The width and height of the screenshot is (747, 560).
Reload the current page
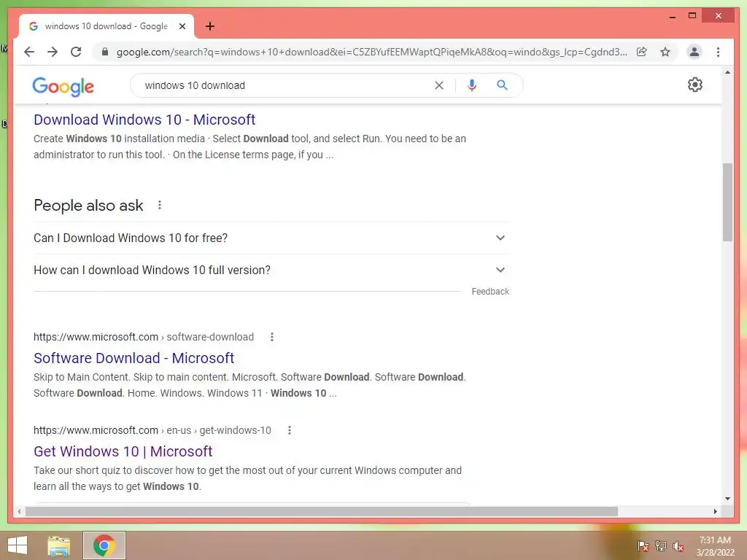click(76, 52)
